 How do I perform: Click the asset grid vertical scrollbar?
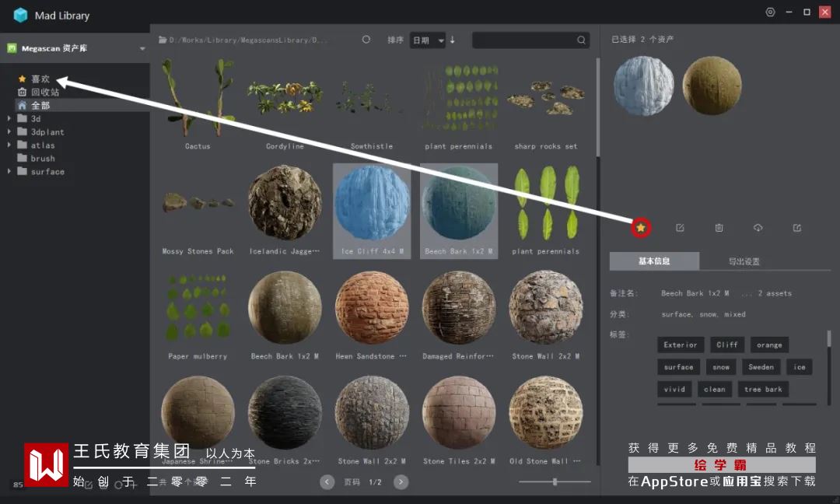pos(598,107)
